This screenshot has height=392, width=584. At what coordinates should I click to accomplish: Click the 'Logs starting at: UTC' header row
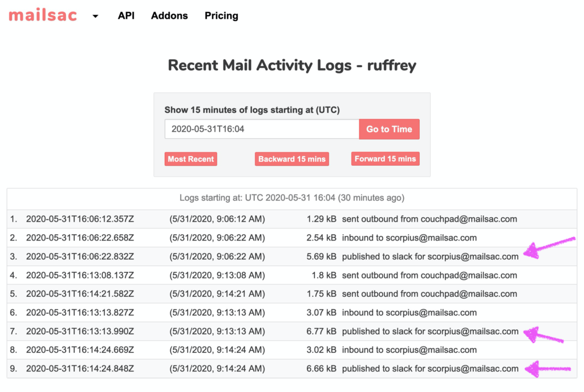[x=292, y=198]
